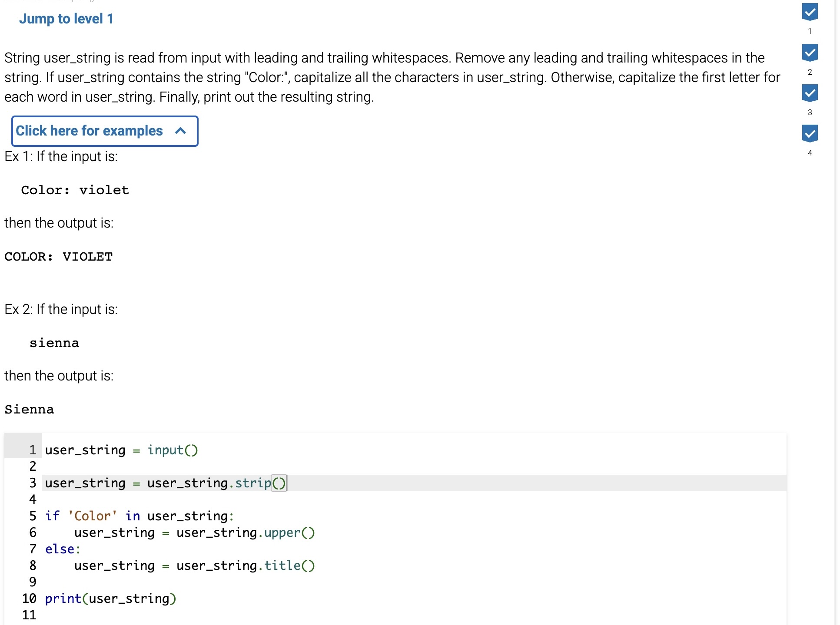Screen dimensions: 840x625
Task: Click the "COLOR: VIOLET" example output
Action: tap(58, 257)
